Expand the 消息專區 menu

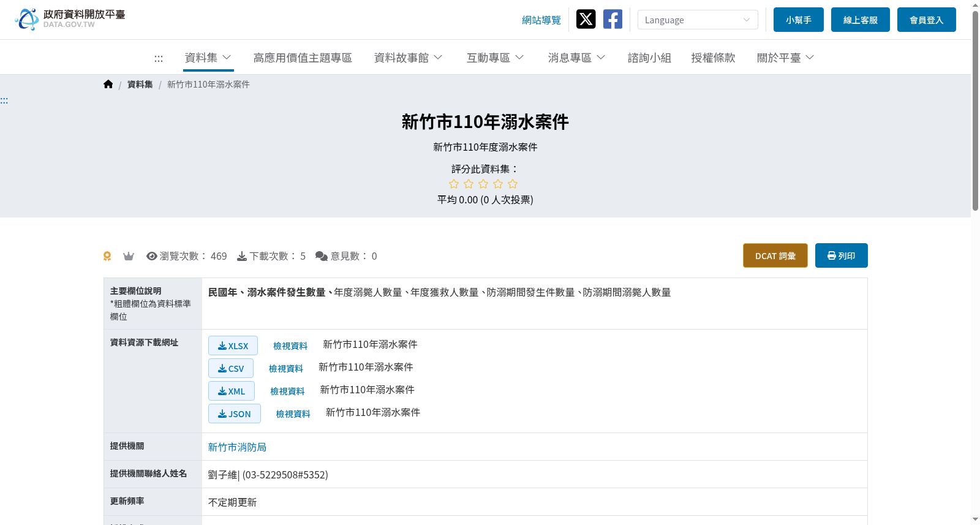click(577, 58)
